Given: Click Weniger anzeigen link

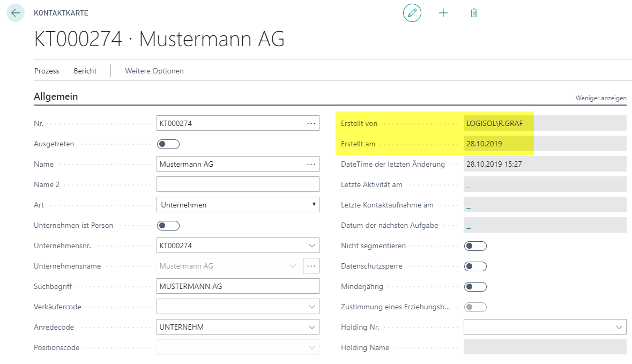Looking at the screenshot, I should tap(601, 98).
